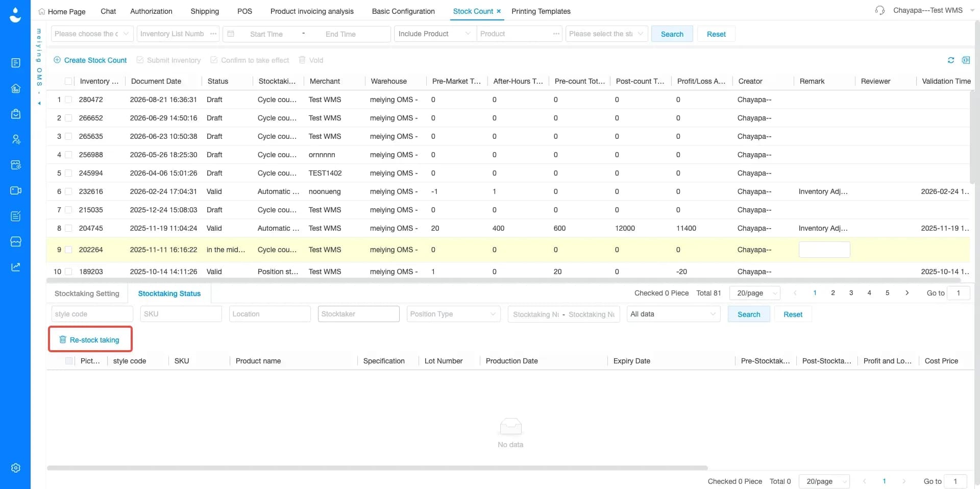Check the row for inventory 256988
980x489 pixels.
coord(68,155)
